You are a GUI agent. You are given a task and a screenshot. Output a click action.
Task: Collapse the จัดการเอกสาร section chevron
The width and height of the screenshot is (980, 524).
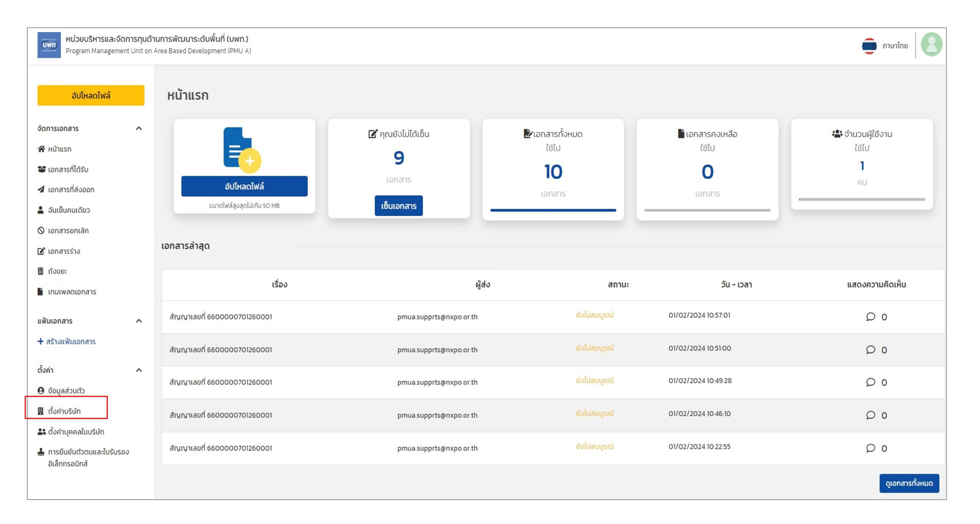139,128
